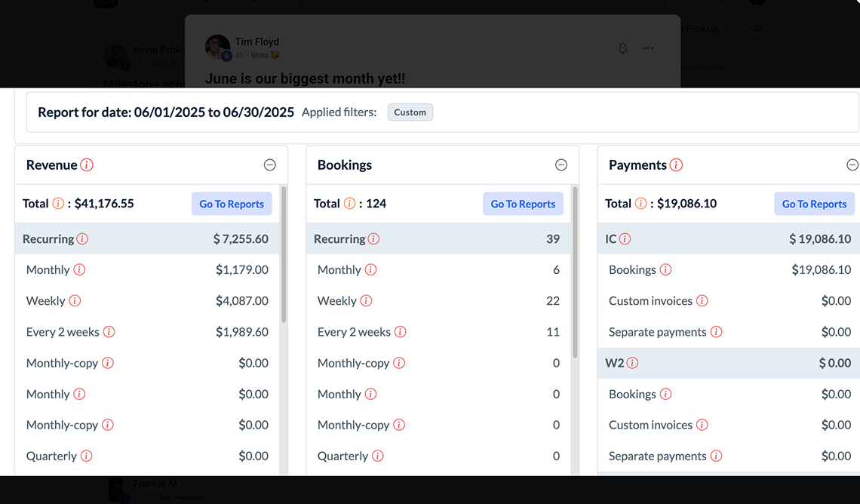Click info icon next to Revenue Total

[58, 204]
